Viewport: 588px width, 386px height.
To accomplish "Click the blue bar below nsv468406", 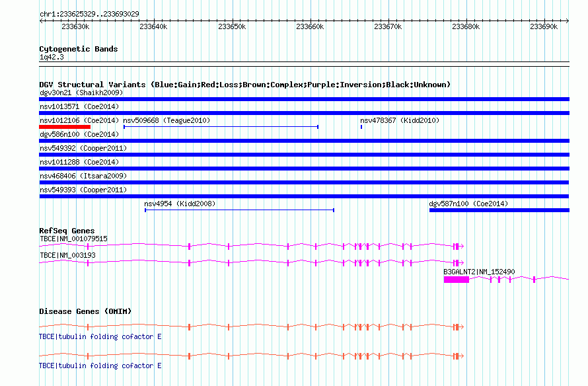I will 304,182.
